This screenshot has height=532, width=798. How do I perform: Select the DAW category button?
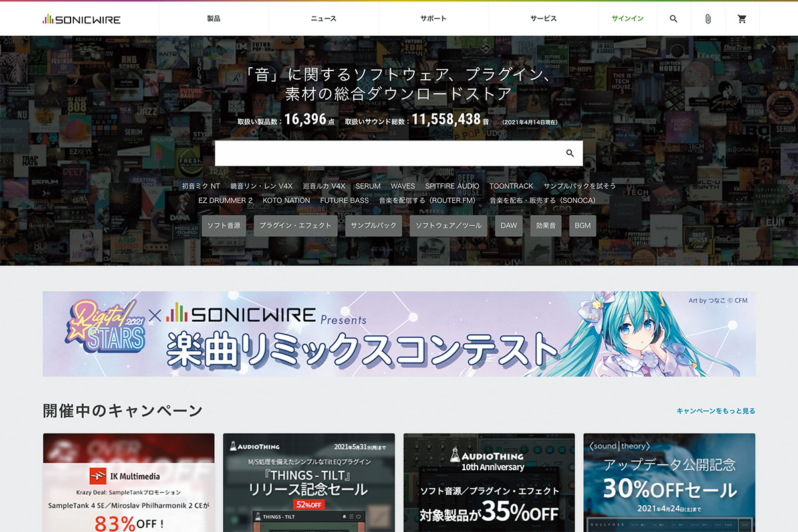point(509,225)
